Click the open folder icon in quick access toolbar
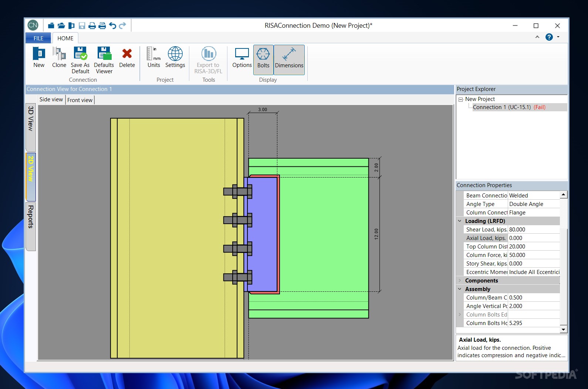The width and height of the screenshot is (588, 389). (x=61, y=26)
